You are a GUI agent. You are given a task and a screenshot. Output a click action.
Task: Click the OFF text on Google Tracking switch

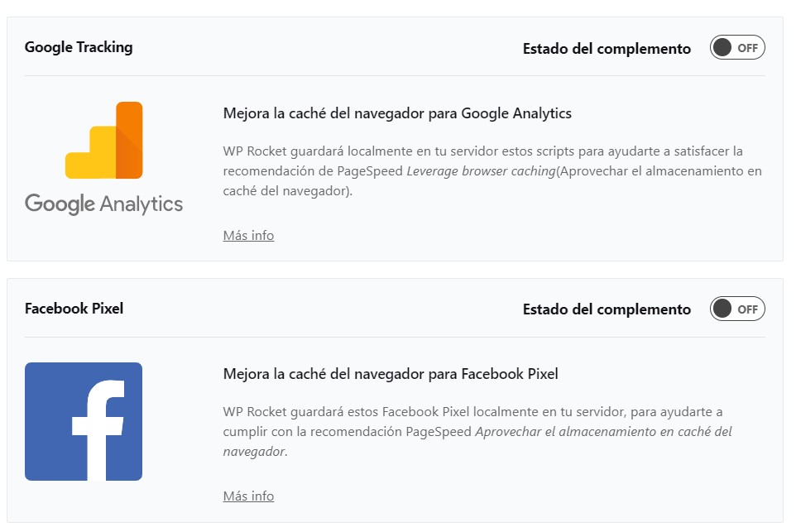point(747,48)
